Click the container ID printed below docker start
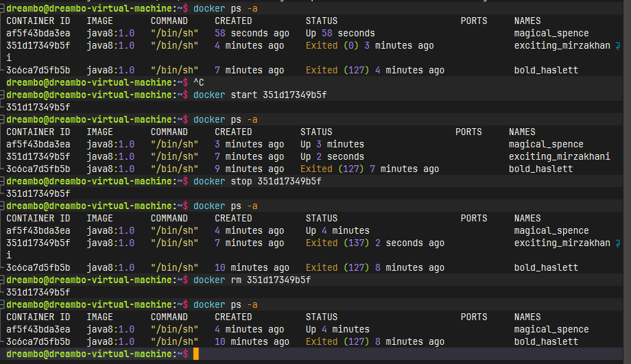The image size is (631, 364). tap(38, 108)
